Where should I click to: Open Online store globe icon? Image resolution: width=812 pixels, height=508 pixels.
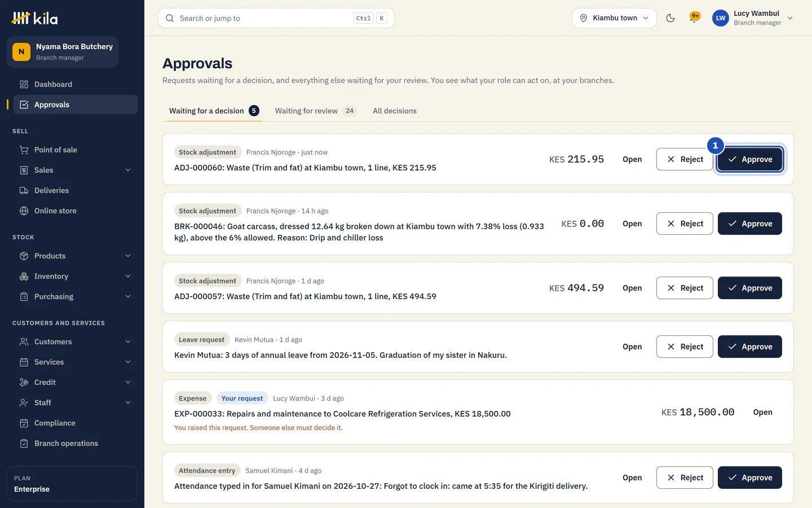pos(24,211)
